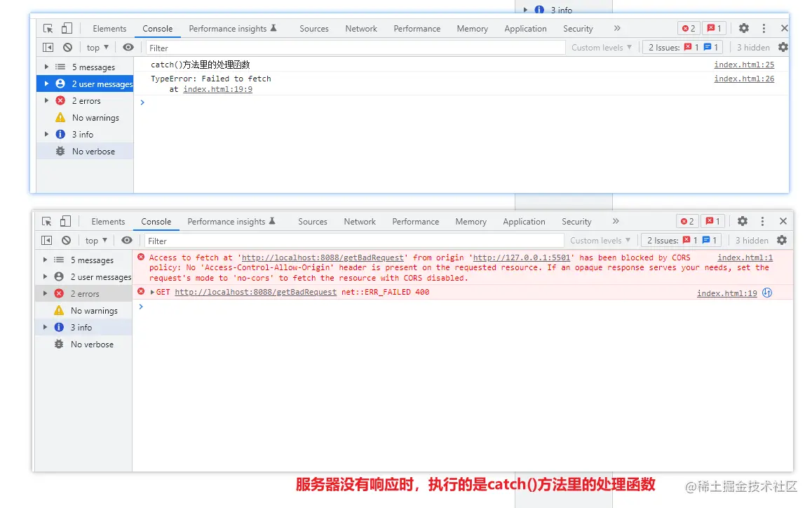This screenshot has width=812, height=508.
Task: Click the errors count badge in lower DevTools
Action: pyautogui.click(x=687, y=221)
